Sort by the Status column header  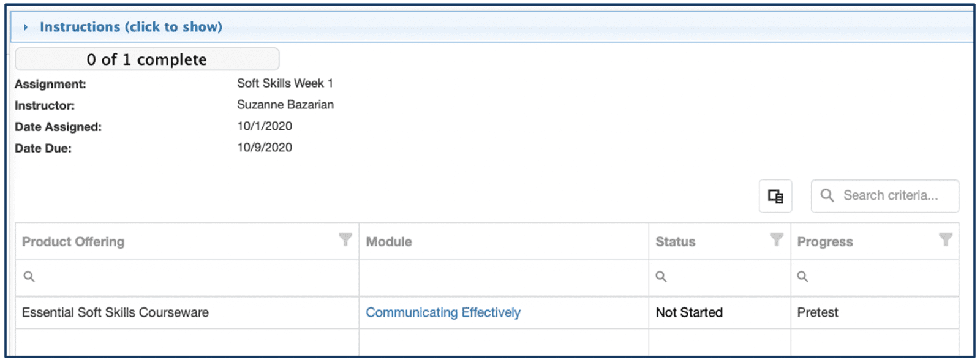click(676, 242)
